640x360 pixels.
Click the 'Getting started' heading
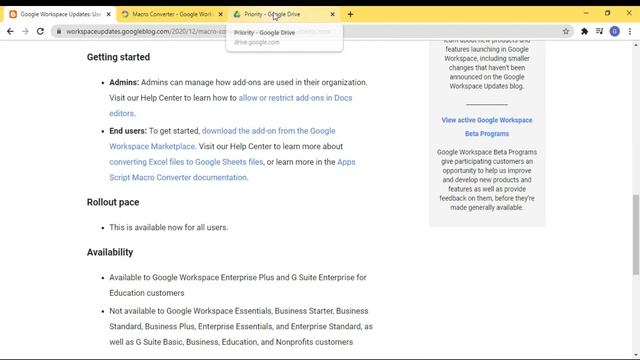pyautogui.click(x=118, y=57)
